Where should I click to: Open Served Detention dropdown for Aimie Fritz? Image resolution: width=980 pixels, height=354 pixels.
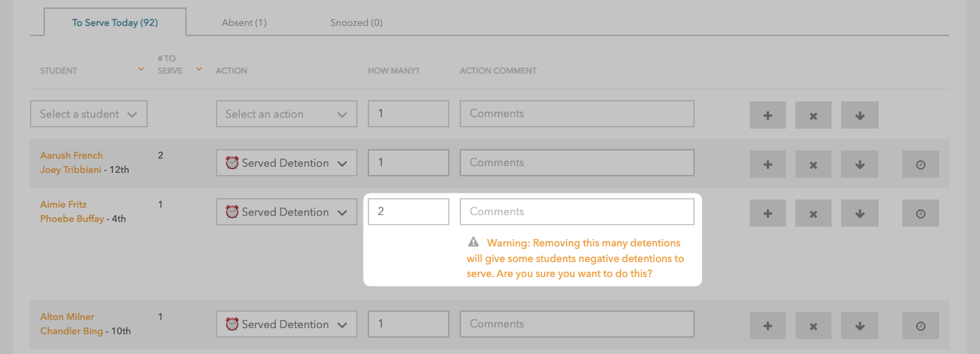[286, 212]
